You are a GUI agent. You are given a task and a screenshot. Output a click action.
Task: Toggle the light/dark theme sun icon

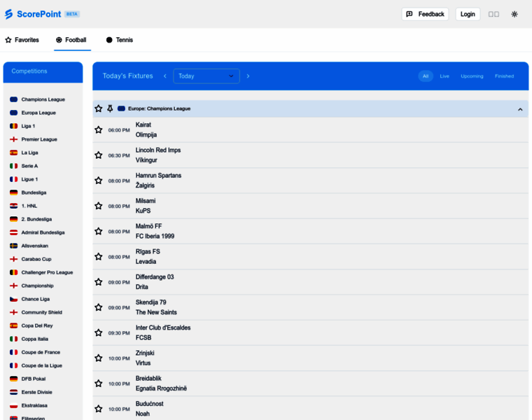[514, 14]
